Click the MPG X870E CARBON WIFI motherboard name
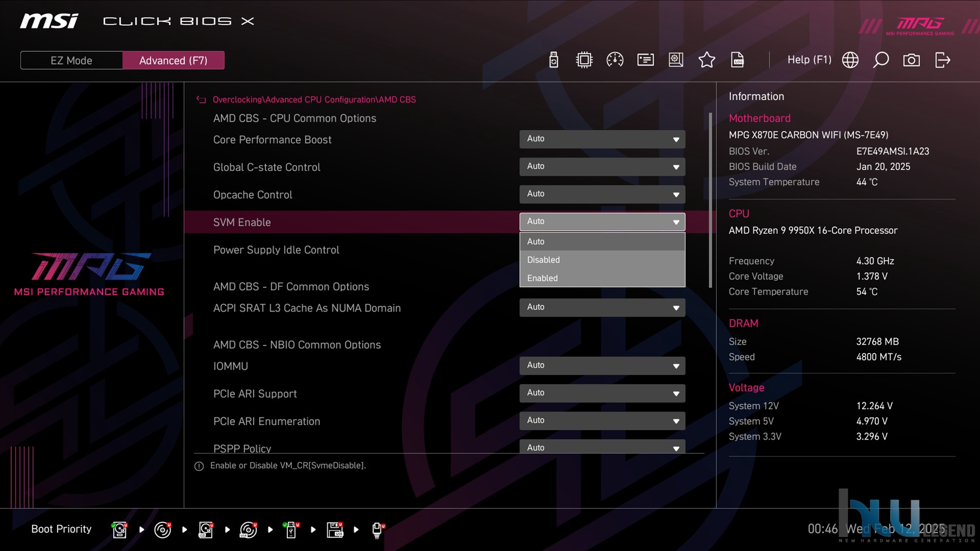 [808, 135]
